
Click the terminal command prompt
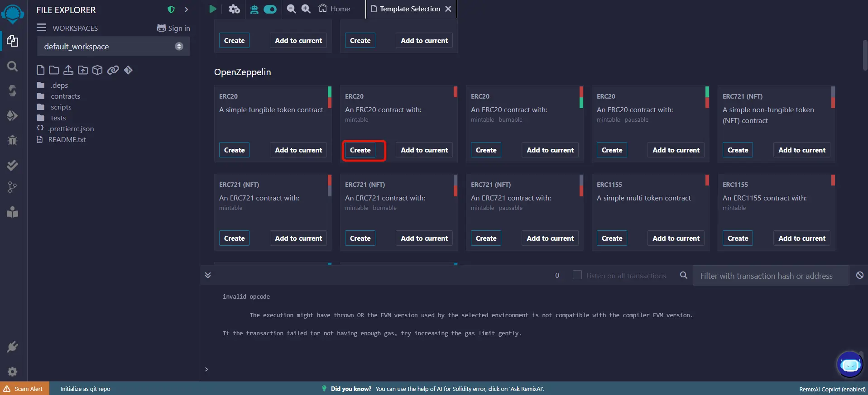coord(206,369)
